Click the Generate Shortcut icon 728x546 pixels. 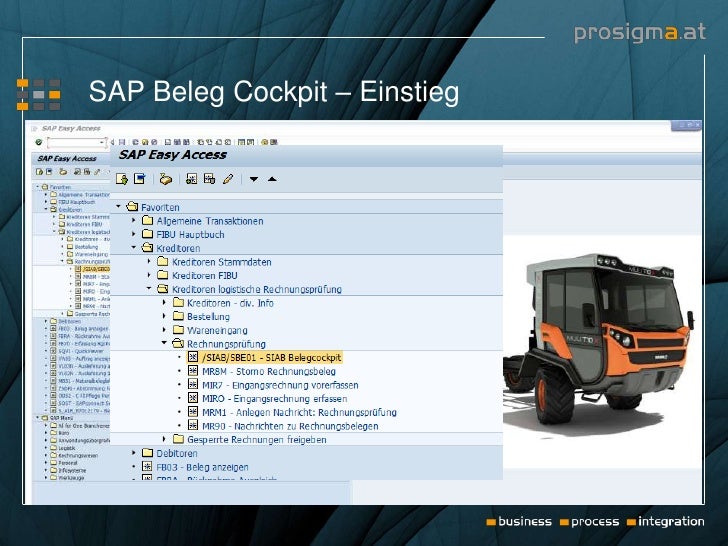pyautogui.click(x=251, y=142)
